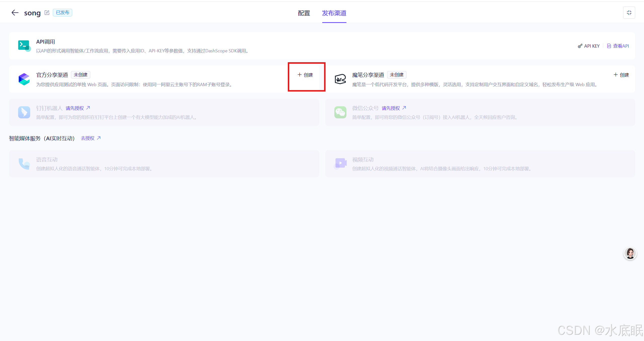Click the back arrow icon
The width and height of the screenshot is (644, 341).
tap(15, 13)
